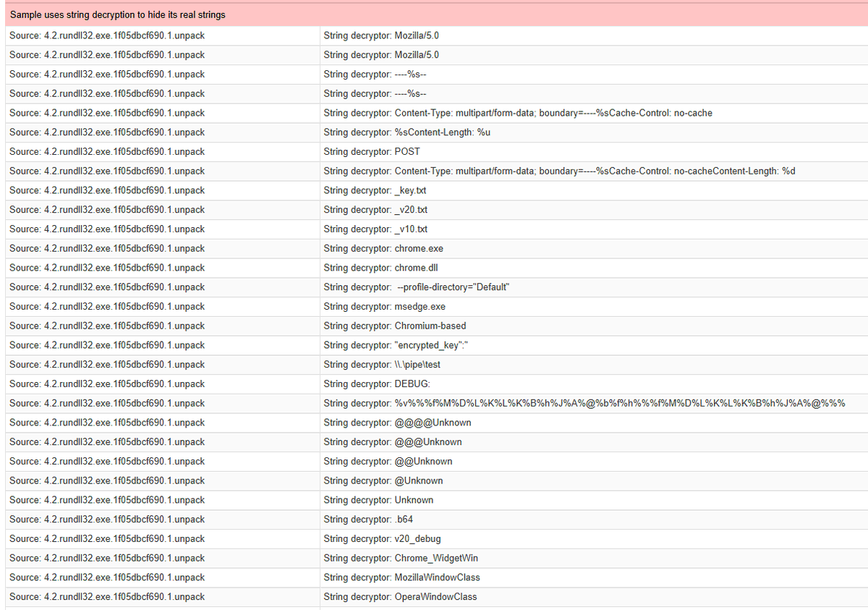
Task: Click the Source cell beside Chromium-based
Action: 162,326
